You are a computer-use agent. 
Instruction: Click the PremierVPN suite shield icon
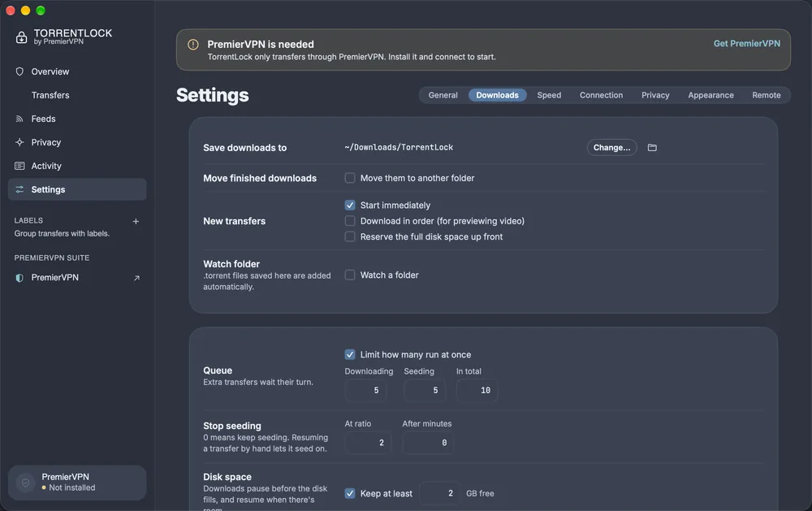19,278
